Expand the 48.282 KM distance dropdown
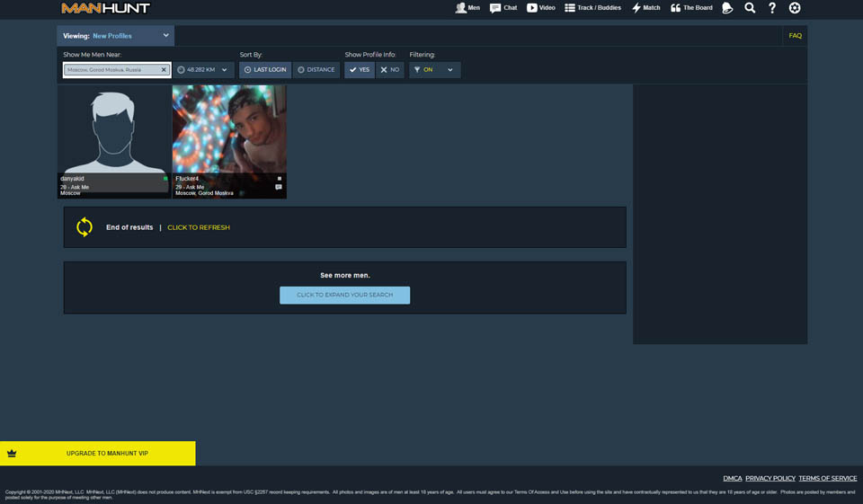The image size is (863, 504). 203,70
